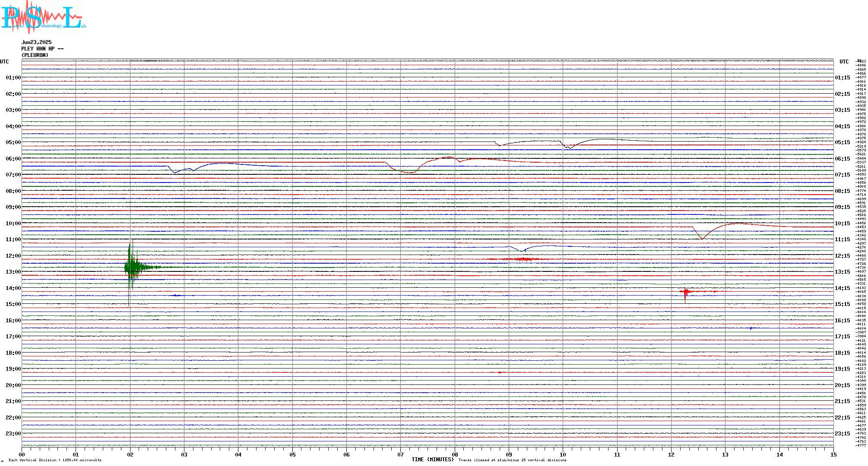Click the (PLEURON) station name

point(35,55)
